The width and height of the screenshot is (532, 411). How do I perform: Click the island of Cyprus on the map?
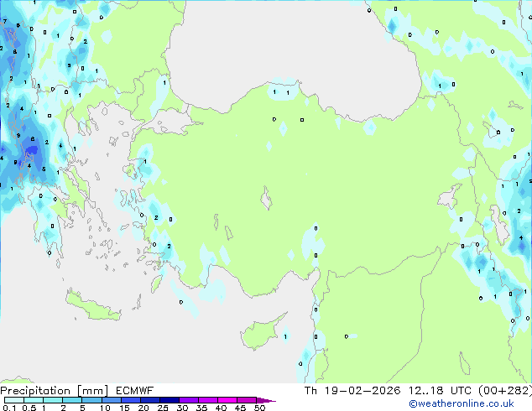(x=261, y=333)
